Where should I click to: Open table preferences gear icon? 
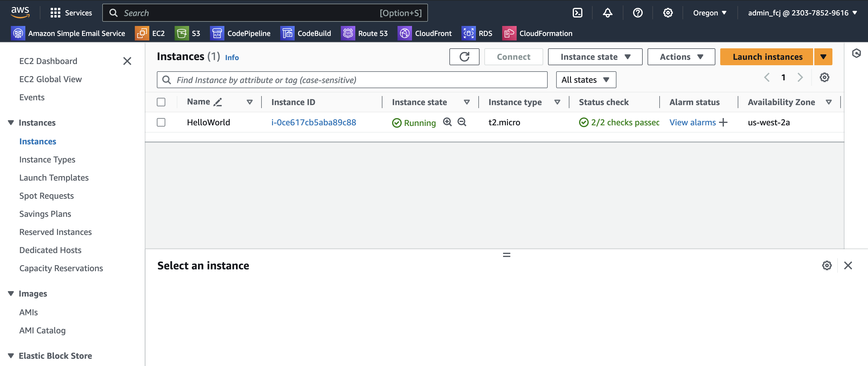[824, 77]
